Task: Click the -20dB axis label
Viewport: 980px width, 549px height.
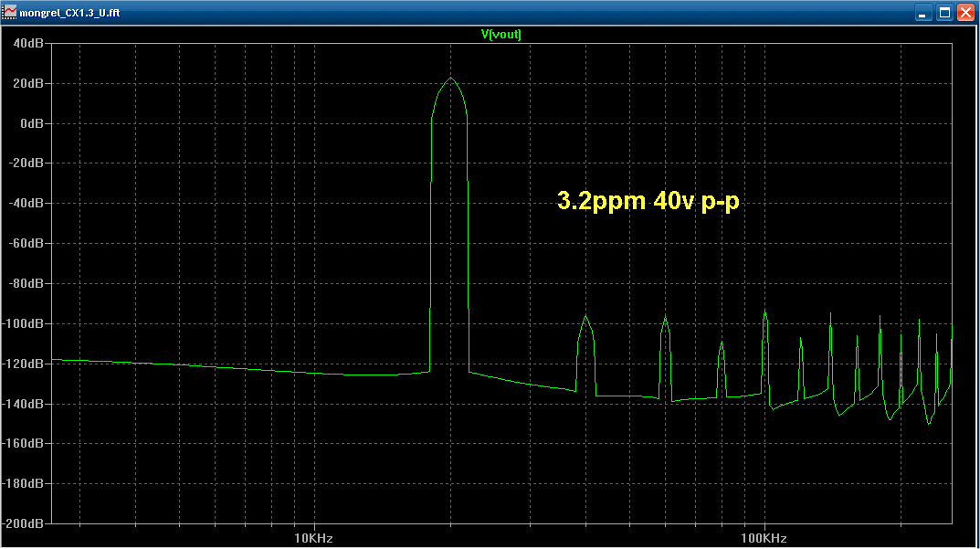Action: [26, 164]
